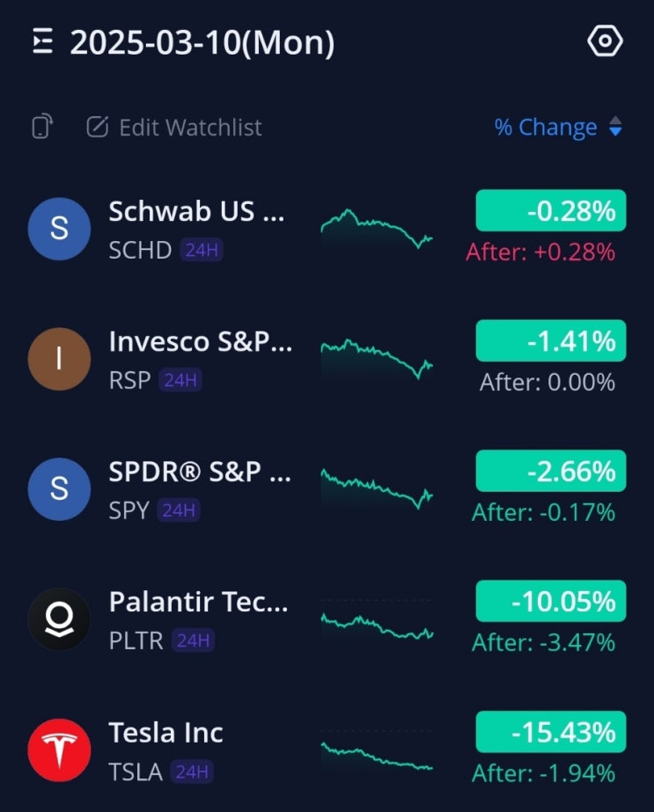Open the hexagon settings icon
Image resolution: width=654 pixels, height=812 pixels.
coord(605,41)
